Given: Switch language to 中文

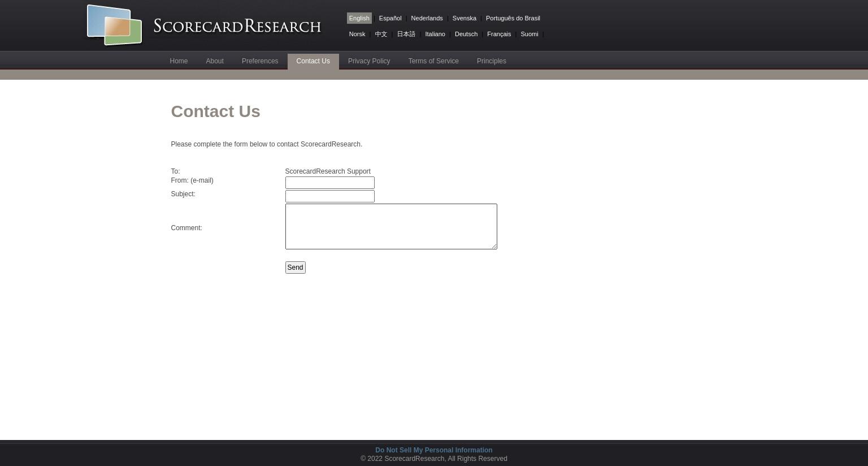Looking at the screenshot, I should click(381, 34).
